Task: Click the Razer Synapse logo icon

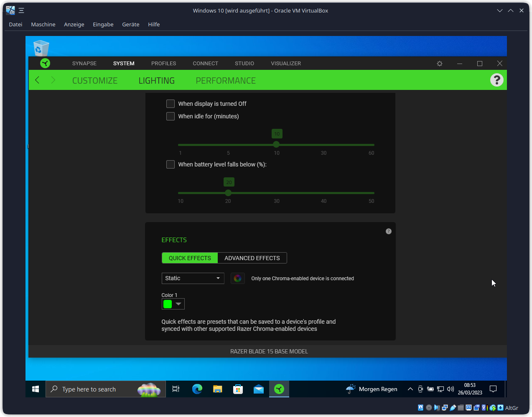Action: coord(45,63)
